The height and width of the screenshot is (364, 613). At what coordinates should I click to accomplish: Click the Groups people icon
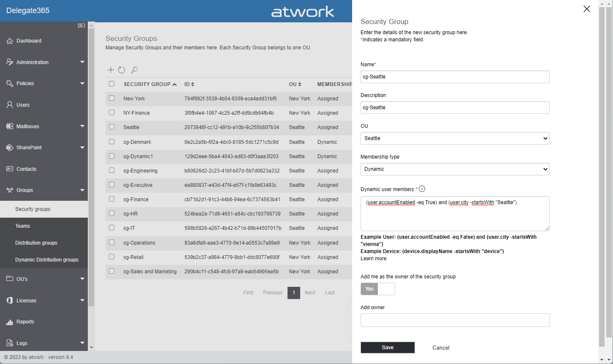coord(10,190)
